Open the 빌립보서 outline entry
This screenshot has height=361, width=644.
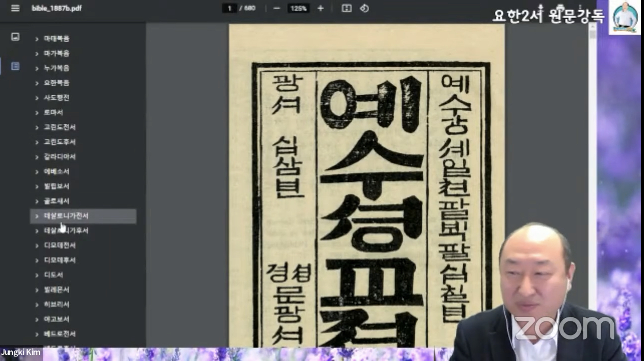click(x=56, y=186)
